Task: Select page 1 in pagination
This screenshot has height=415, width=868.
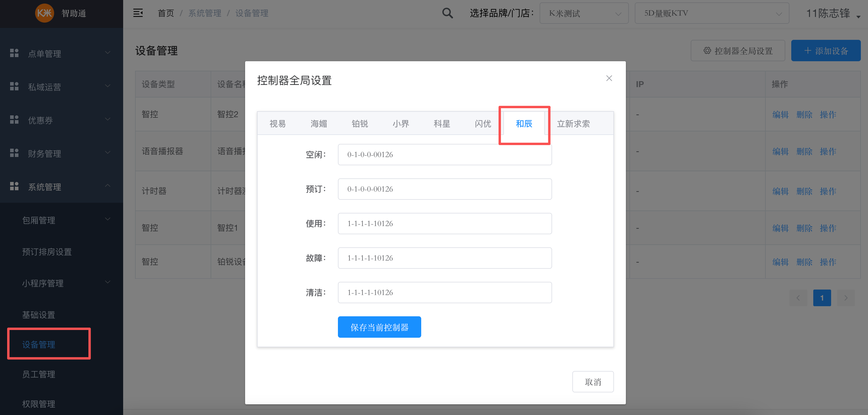Action: pyautogui.click(x=822, y=298)
